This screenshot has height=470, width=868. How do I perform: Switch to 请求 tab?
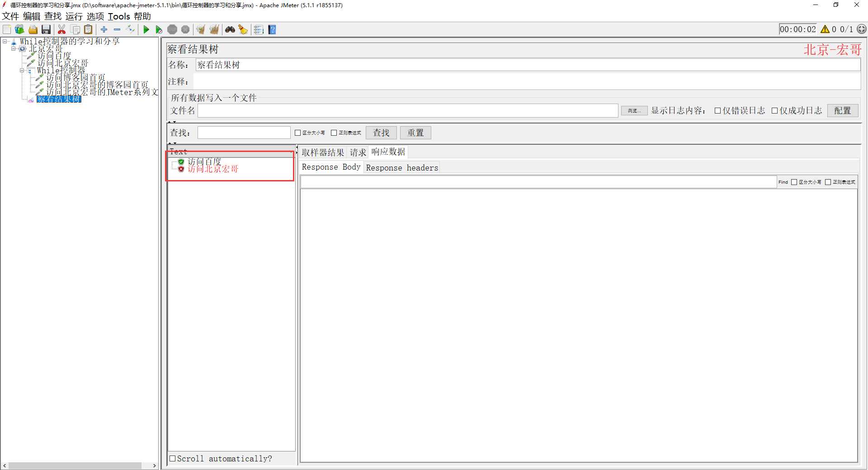pyautogui.click(x=358, y=152)
